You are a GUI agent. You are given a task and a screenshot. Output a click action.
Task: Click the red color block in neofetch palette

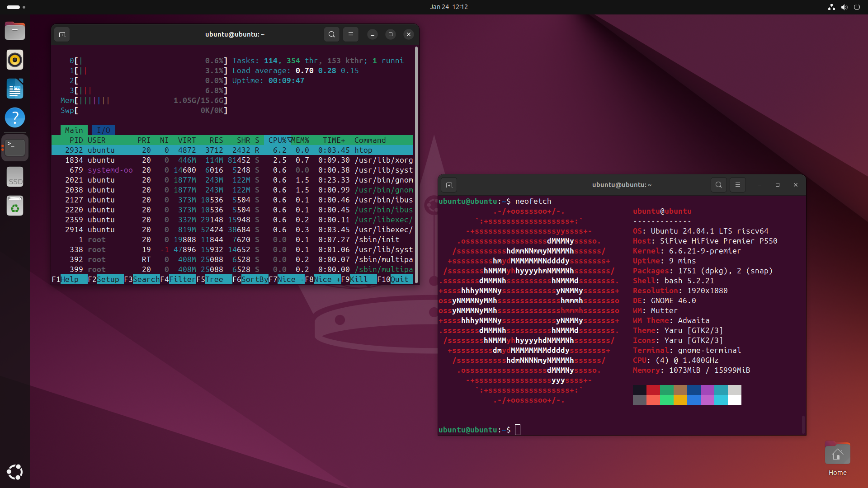pyautogui.click(x=653, y=390)
